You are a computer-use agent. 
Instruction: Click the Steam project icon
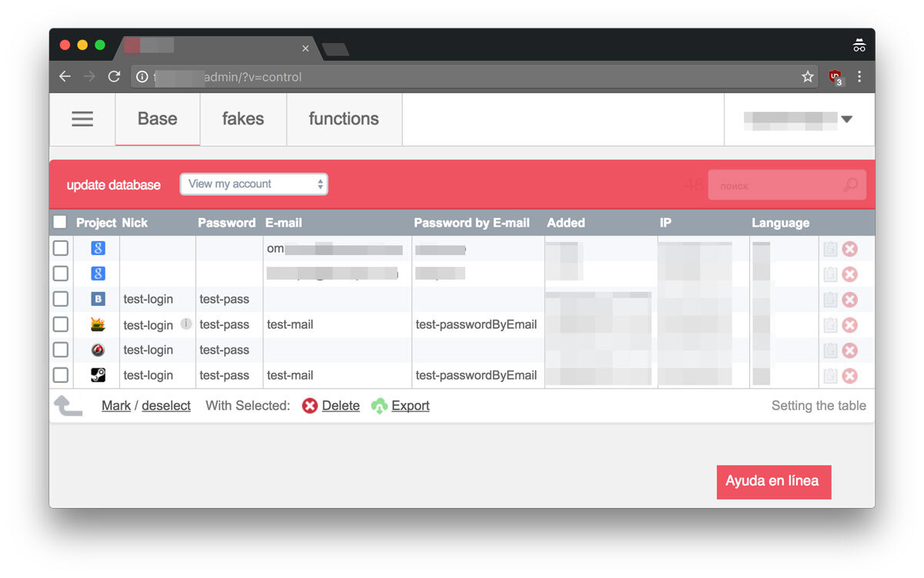click(x=98, y=375)
